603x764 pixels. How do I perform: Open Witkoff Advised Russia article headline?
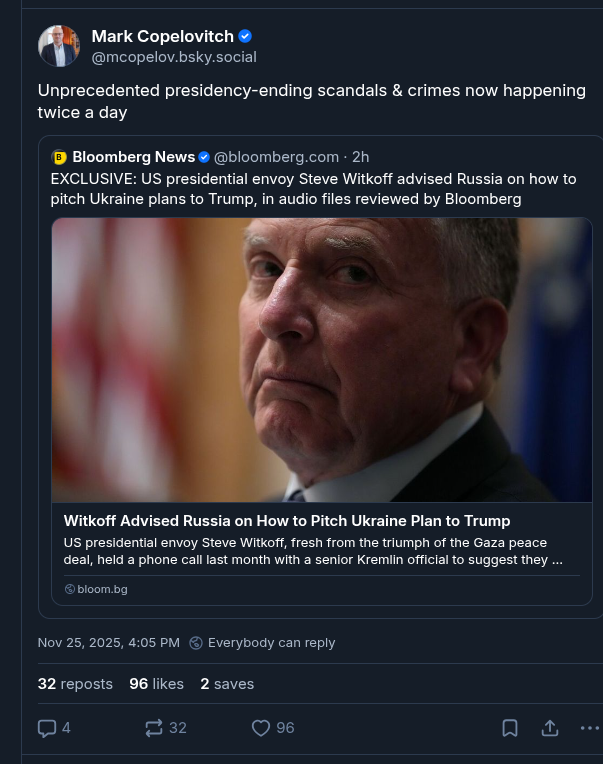(x=287, y=521)
